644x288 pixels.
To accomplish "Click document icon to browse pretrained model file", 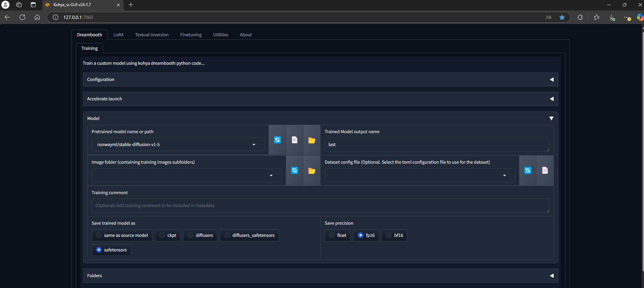I will click(x=295, y=140).
